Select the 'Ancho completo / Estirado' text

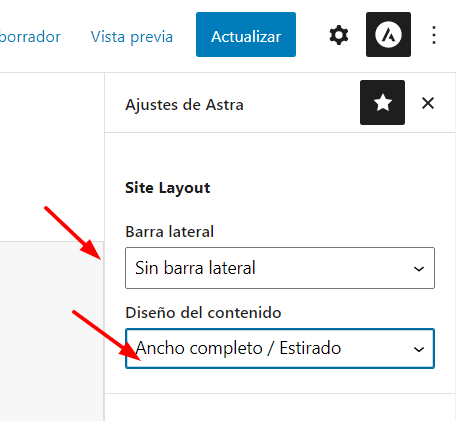[238, 348]
